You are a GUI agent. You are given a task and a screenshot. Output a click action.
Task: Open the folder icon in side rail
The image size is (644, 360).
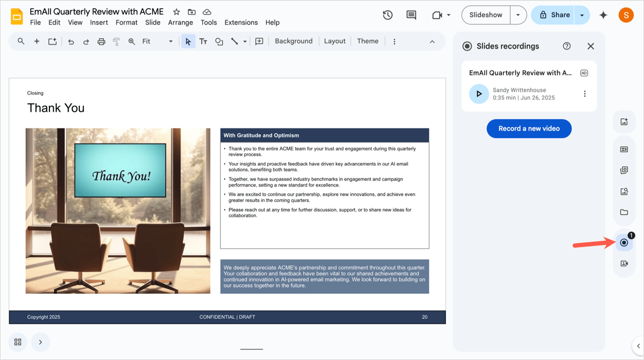click(x=624, y=212)
